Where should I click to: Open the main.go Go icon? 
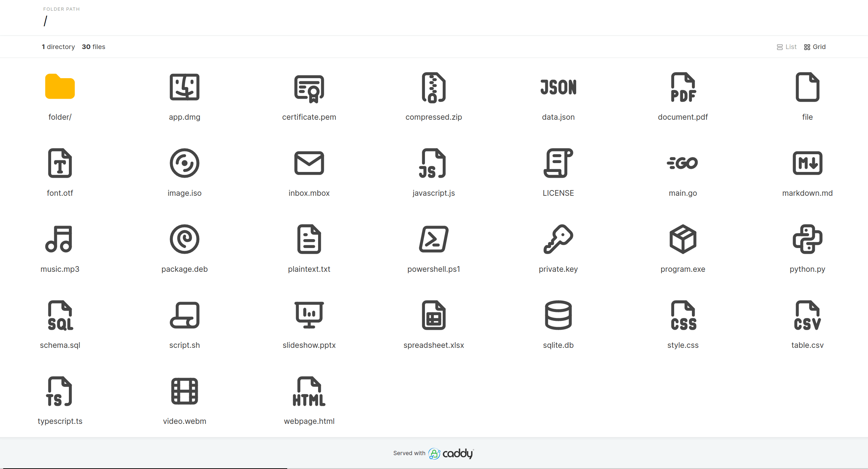point(682,163)
